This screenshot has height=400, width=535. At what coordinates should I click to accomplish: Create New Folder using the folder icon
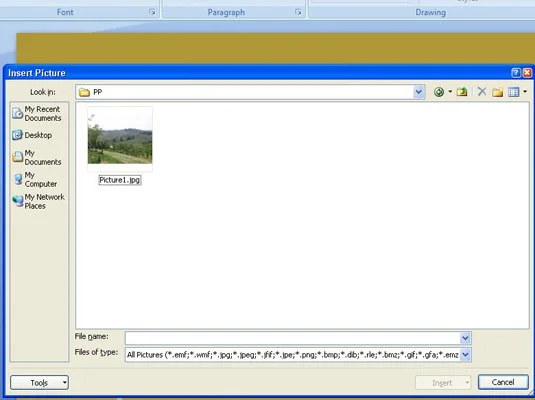[497, 92]
